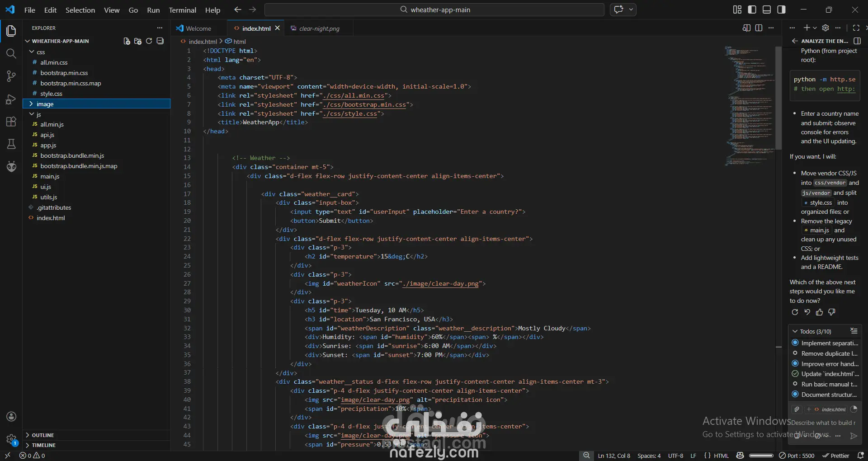868x461 pixels.
Task: Clear all todos in the Todos panel
Action: [x=854, y=331]
